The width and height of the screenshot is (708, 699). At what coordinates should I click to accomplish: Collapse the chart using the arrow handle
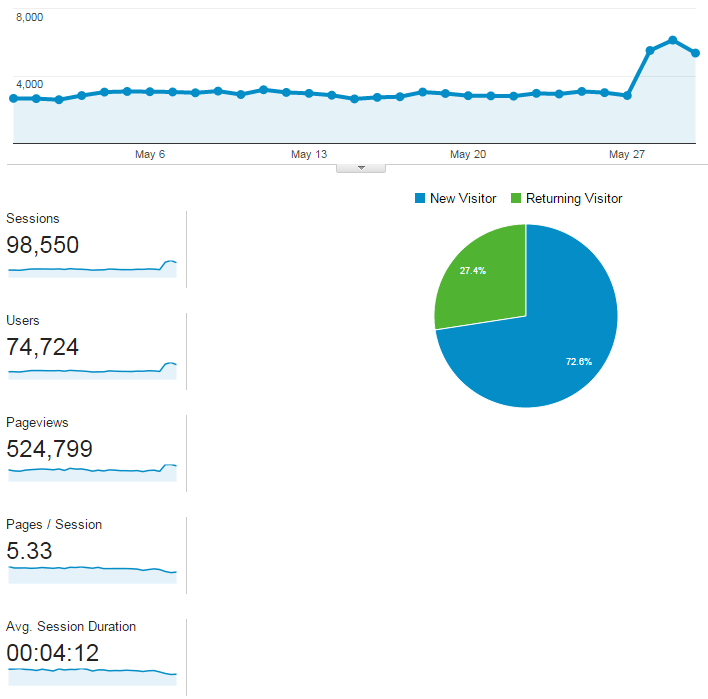click(x=361, y=168)
